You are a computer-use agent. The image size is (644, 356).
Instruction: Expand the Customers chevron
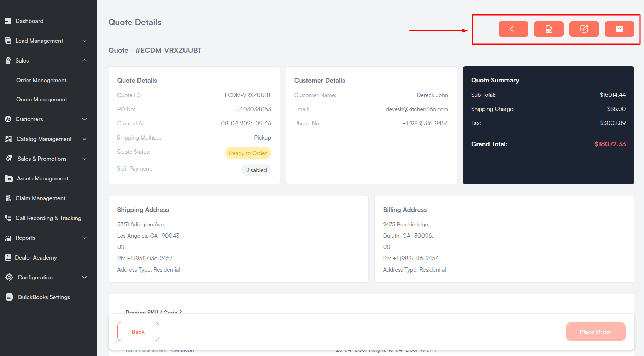84,119
